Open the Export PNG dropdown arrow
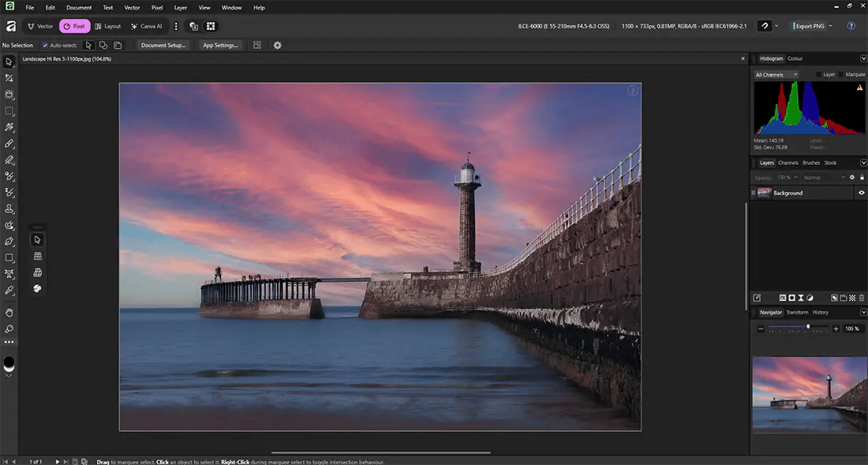The height and width of the screenshot is (465, 868). 830,26
